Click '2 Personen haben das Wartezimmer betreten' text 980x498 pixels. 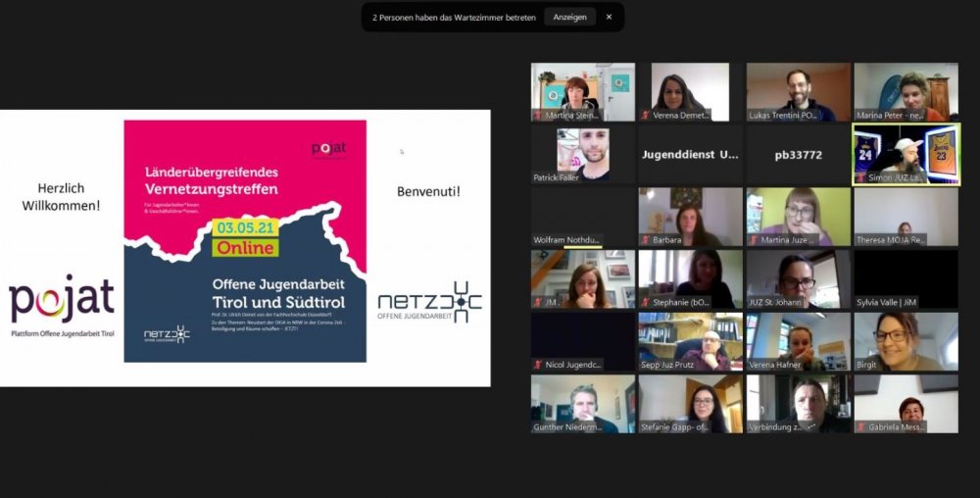coord(454,18)
